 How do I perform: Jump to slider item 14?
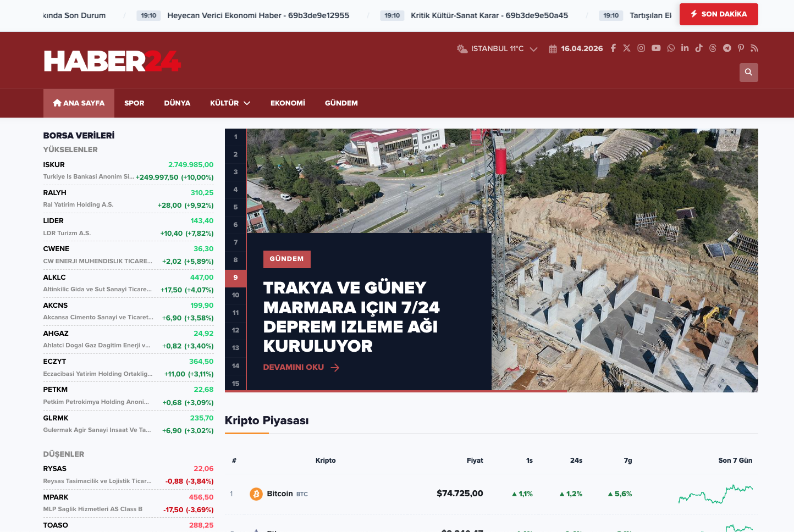[x=235, y=366]
